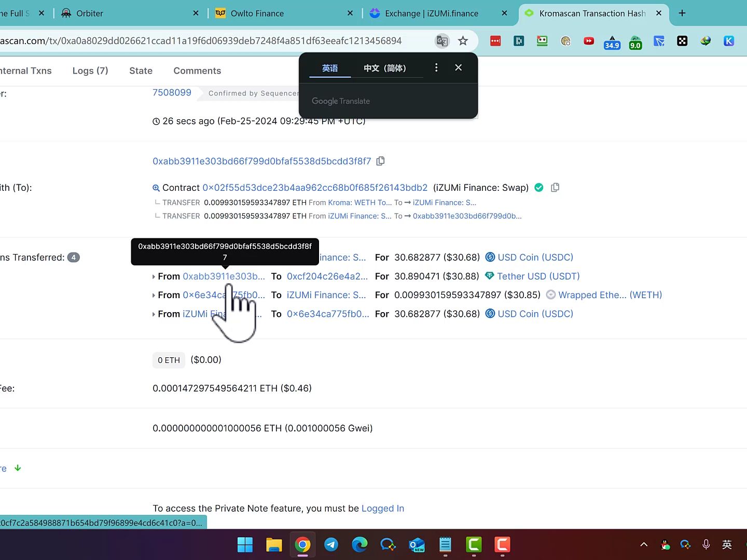Open Notepad from the taskbar
The image size is (747, 560).
(445, 544)
